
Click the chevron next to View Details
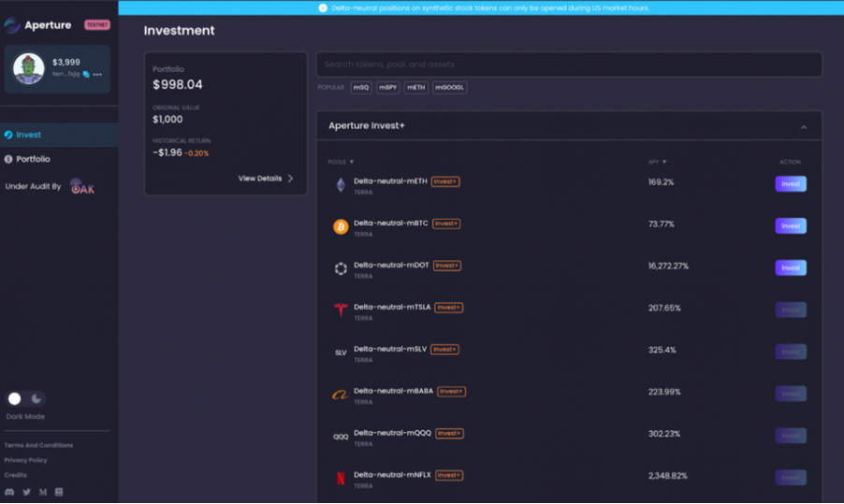291,178
